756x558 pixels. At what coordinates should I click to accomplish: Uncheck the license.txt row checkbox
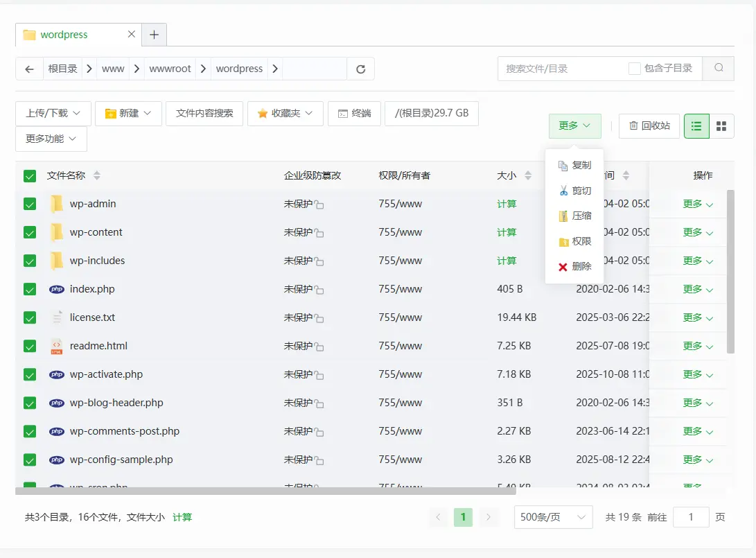[30, 318]
